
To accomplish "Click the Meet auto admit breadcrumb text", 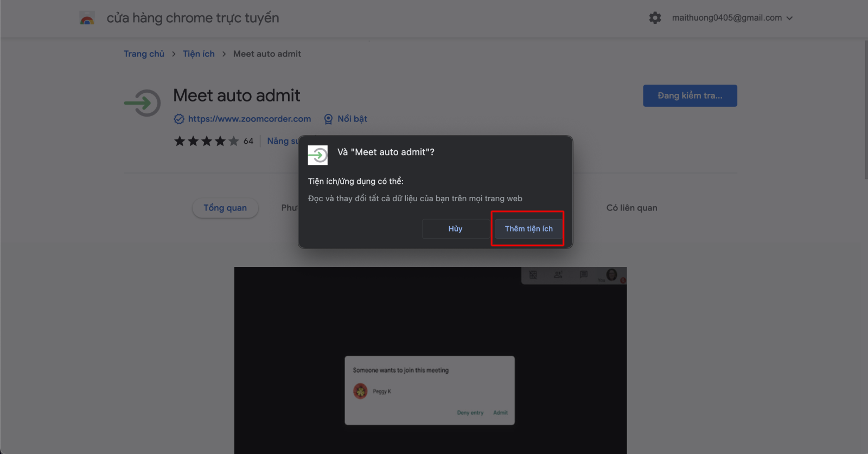I will [267, 54].
